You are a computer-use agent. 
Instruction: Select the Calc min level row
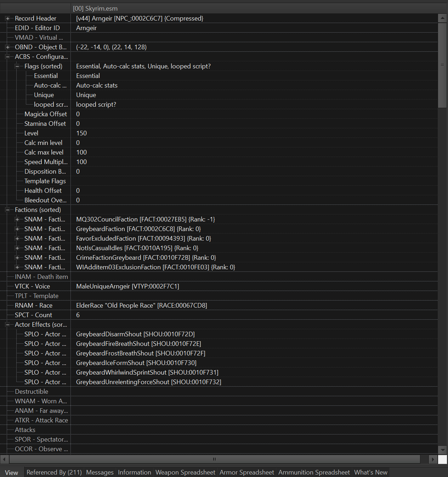click(219, 143)
